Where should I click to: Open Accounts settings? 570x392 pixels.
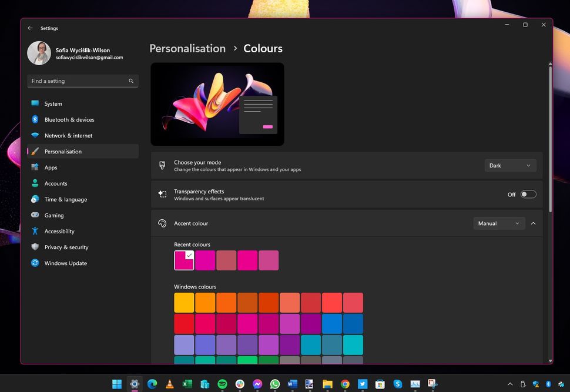click(55, 183)
